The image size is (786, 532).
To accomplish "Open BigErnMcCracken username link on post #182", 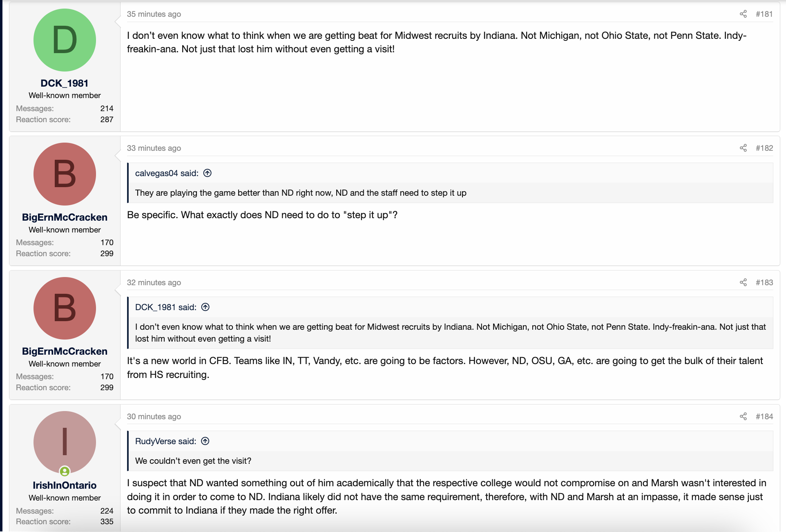I will click(65, 217).
